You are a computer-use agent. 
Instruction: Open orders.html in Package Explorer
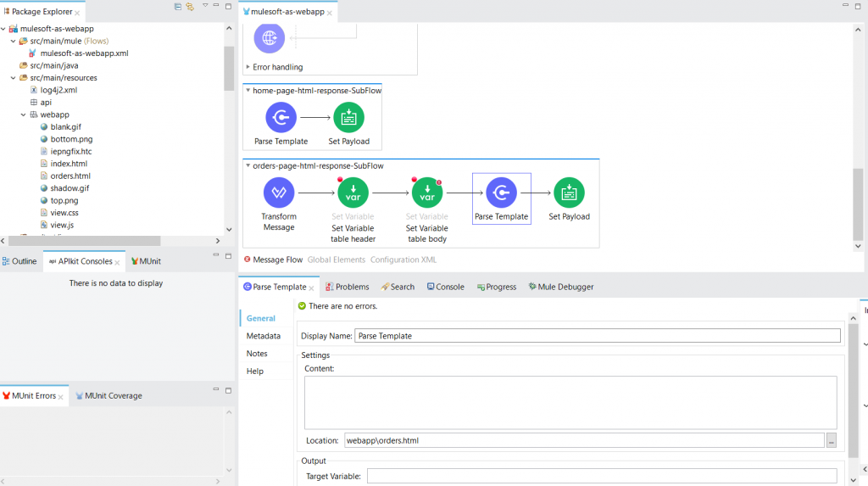pos(70,176)
